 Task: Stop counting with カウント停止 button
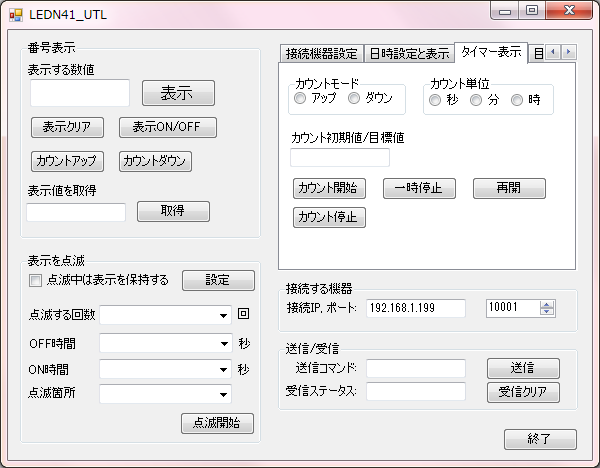point(329,217)
